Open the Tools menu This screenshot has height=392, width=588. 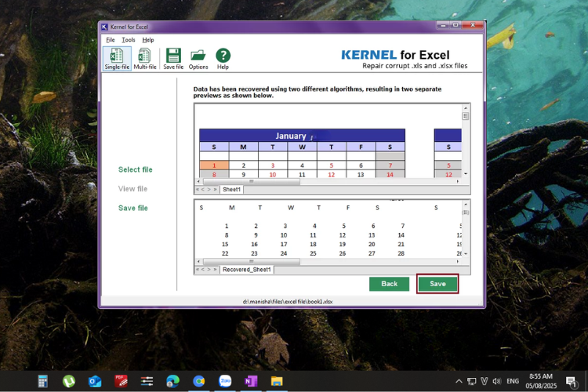tap(129, 40)
